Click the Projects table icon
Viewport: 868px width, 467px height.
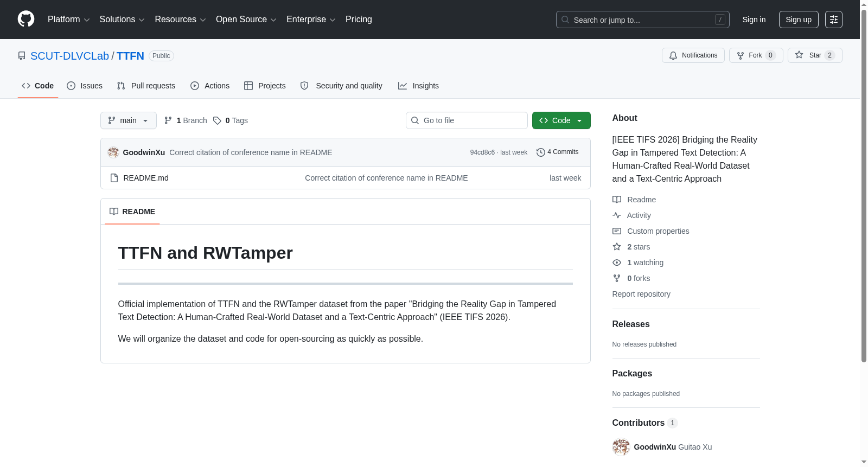coord(248,86)
